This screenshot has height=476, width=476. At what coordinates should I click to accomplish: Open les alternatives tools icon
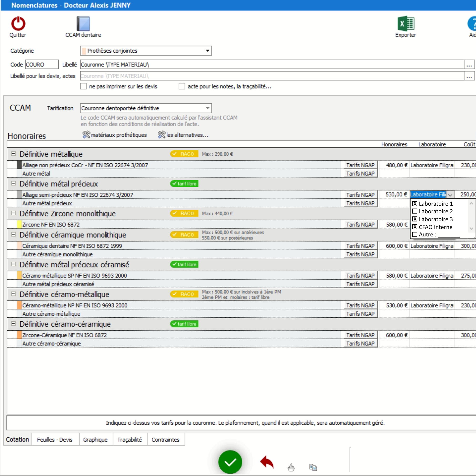click(161, 135)
